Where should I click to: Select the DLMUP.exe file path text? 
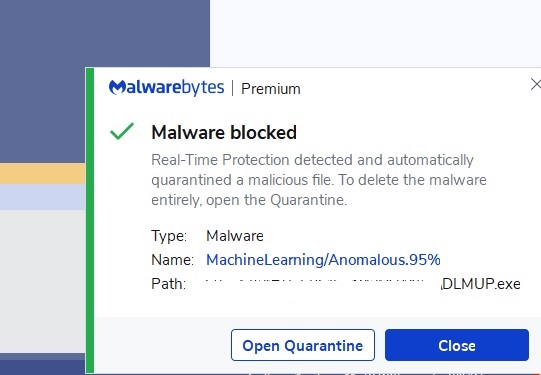pyautogui.click(x=481, y=284)
